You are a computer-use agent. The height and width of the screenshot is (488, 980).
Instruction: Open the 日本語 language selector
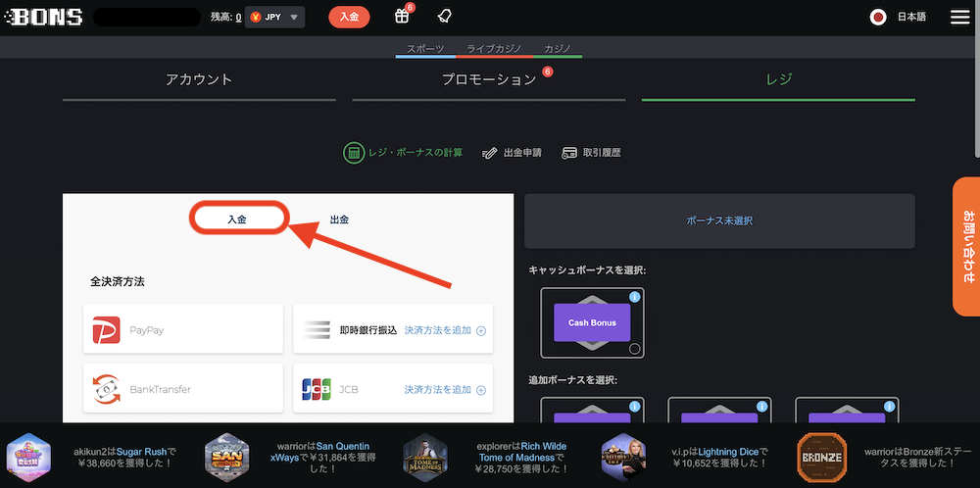911,18
